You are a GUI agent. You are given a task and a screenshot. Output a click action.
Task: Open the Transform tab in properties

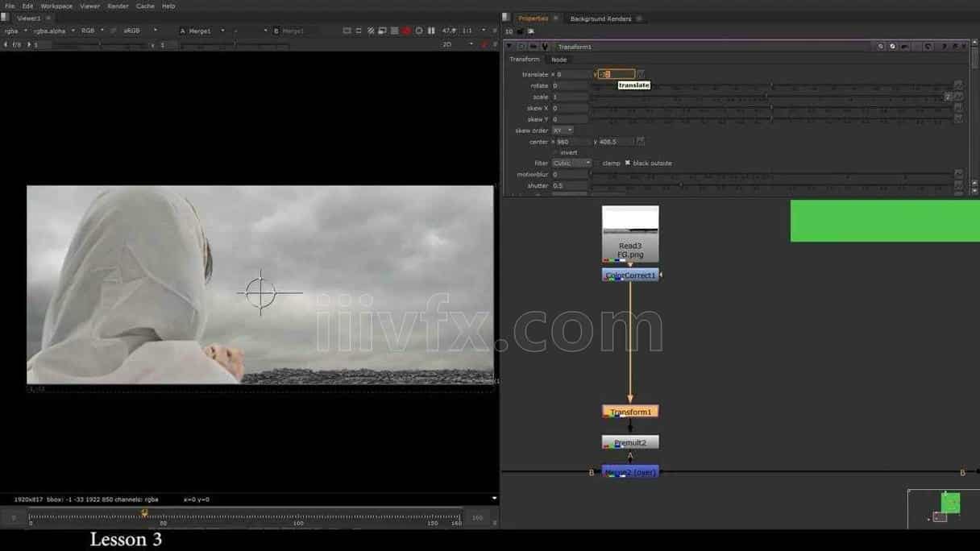[525, 59]
